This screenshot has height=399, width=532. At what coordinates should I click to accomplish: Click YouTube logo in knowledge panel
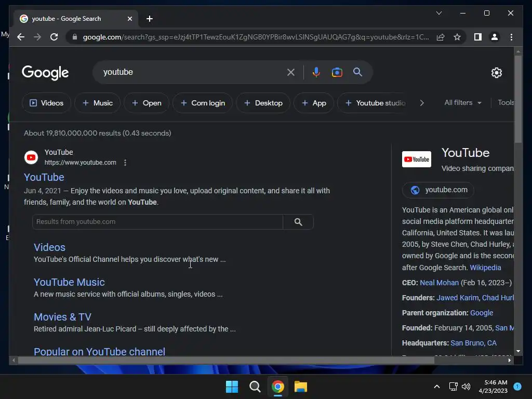417,159
